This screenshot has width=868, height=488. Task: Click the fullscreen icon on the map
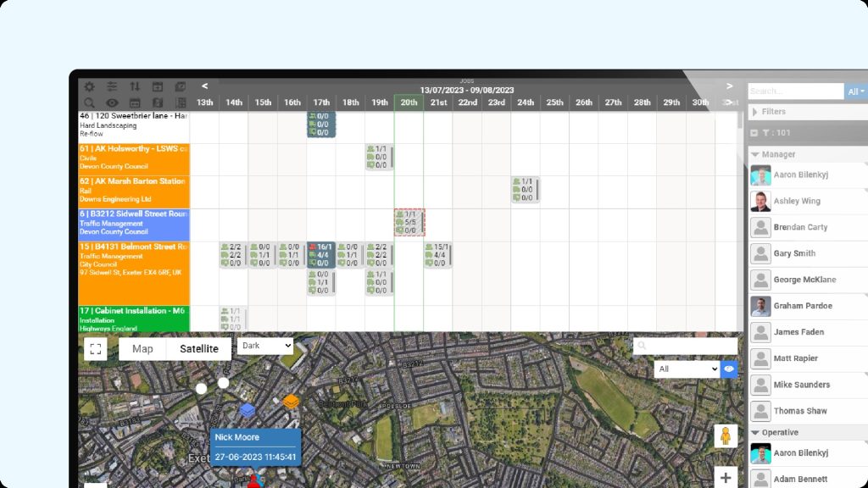[x=96, y=348]
